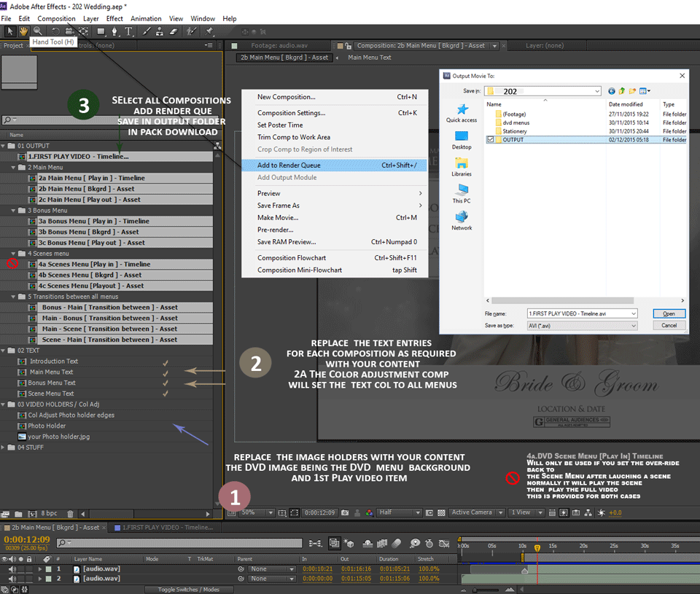Select the Zoom tool in the toolbar
The width and height of the screenshot is (700, 594).
pos(38,31)
